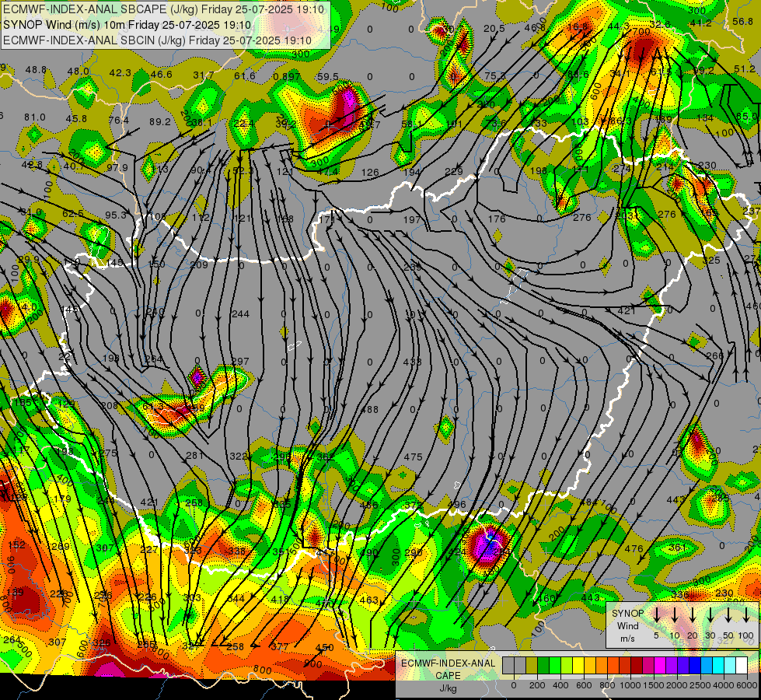Screen dimensions: 761x700
Task: Click the 30 m/s wind arrow in legend
Action: point(710,614)
